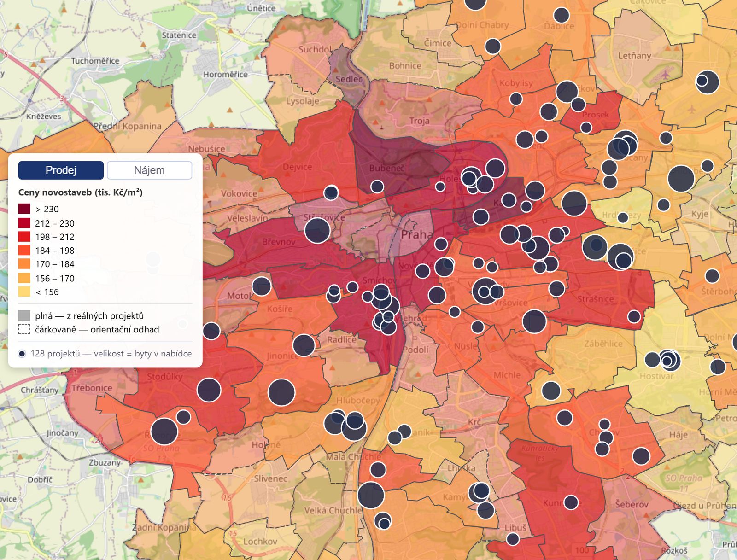This screenshot has height=560, width=737.
Task: Click the project marker near Letňany airport
Action: point(708,82)
